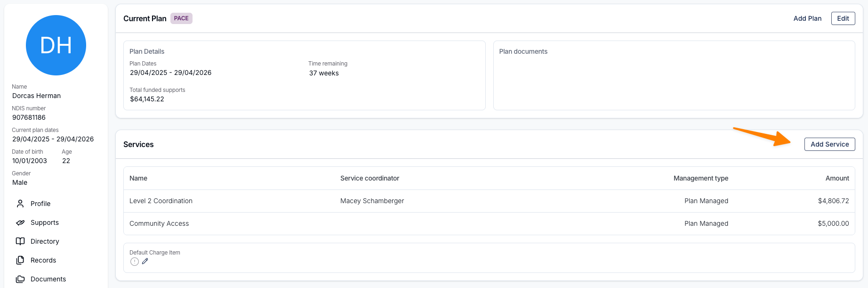The height and width of the screenshot is (288, 868).
Task: Click the name Dorcas Herman
Action: point(36,96)
